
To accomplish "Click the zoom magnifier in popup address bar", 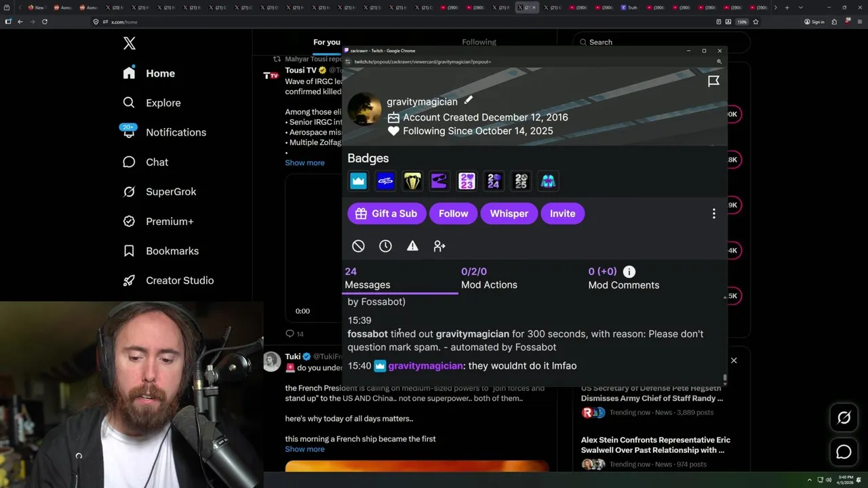I will 719,62.
